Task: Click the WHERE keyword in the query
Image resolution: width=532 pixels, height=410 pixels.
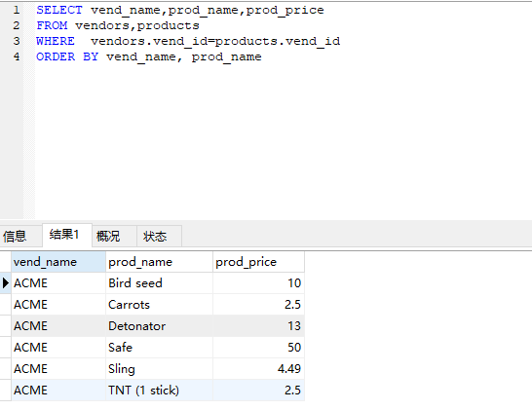Action: [x=56, y=41]
